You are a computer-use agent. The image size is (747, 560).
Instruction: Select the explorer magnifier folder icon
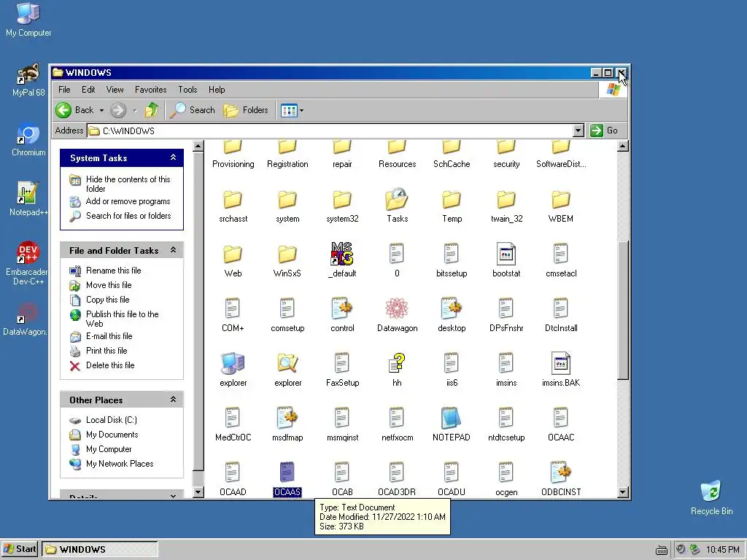point(287,363)
